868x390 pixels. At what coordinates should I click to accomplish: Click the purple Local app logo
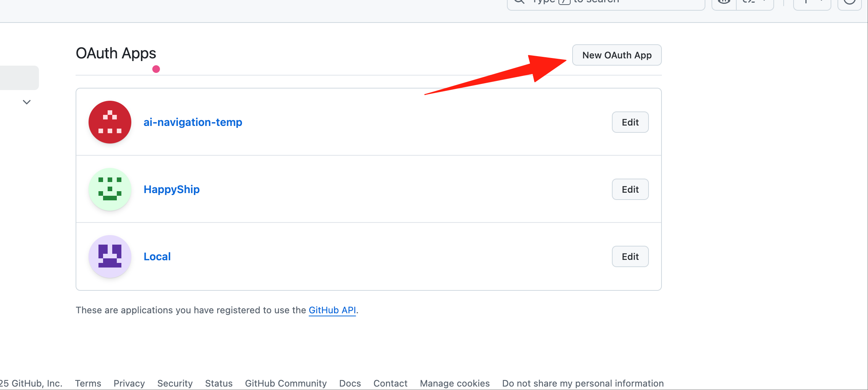tap(110, 256)
